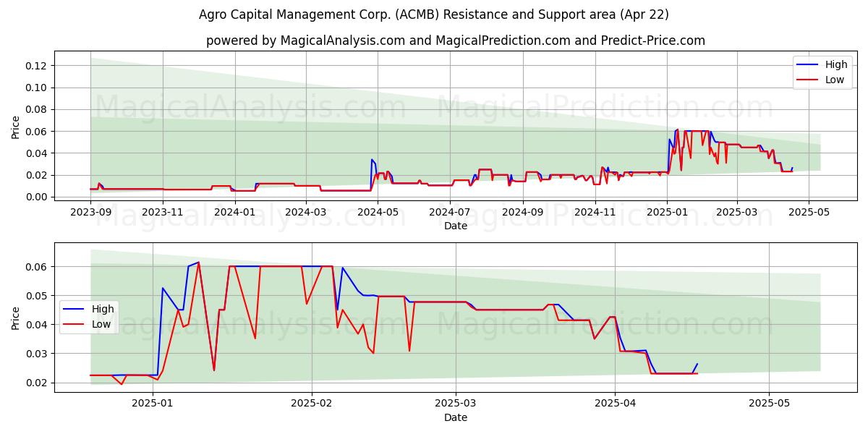The width and height of the screenshot is (868, 434).
Task: Click the top chart 'Price' axis label
Action: coord(16,127)
